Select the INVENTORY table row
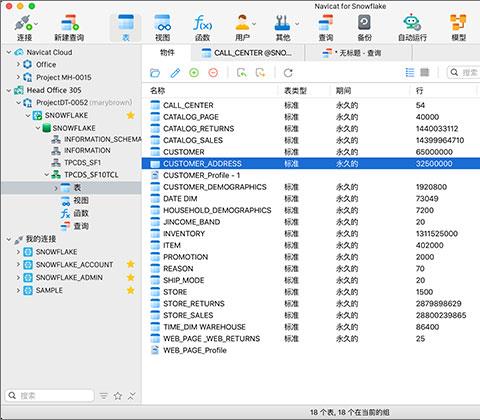 [x=311, y=234]
